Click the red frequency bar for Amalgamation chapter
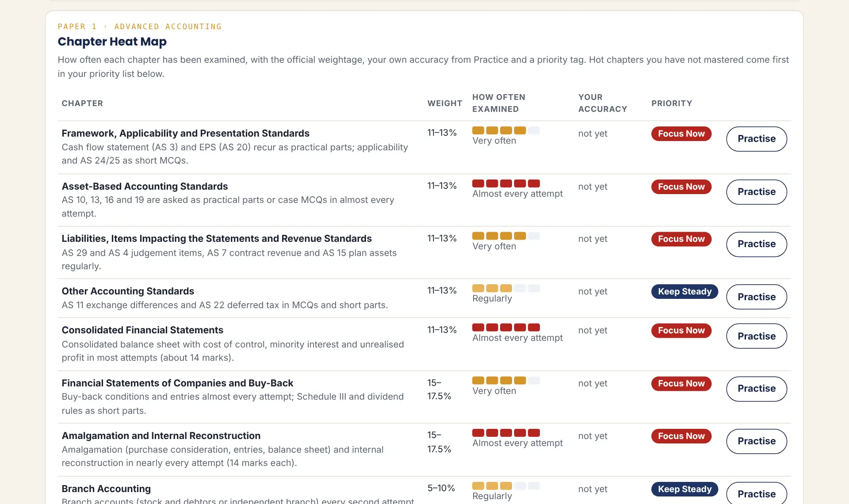Viewport: 849px width, 504px height. point(506,433)
